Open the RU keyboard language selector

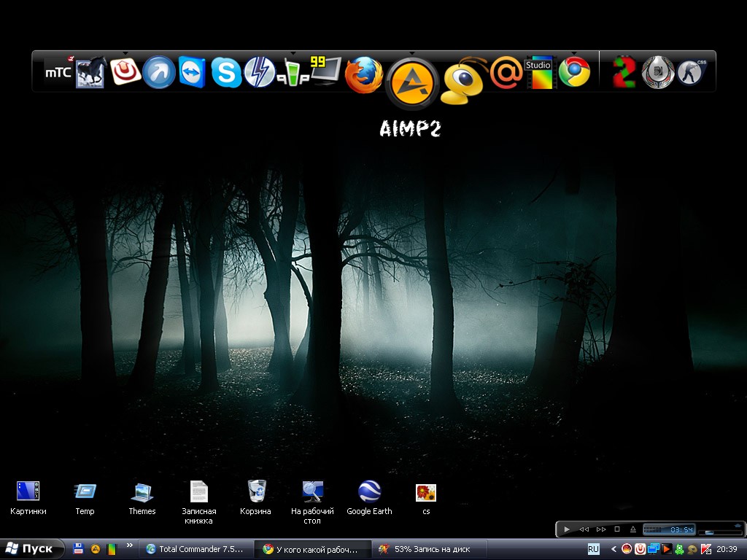coord(594,549)
